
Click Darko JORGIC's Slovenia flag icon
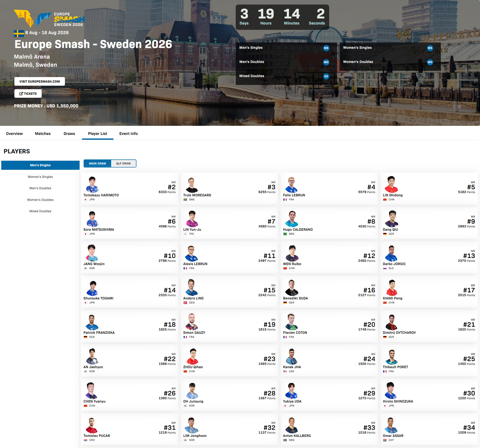tap(385, 268)
